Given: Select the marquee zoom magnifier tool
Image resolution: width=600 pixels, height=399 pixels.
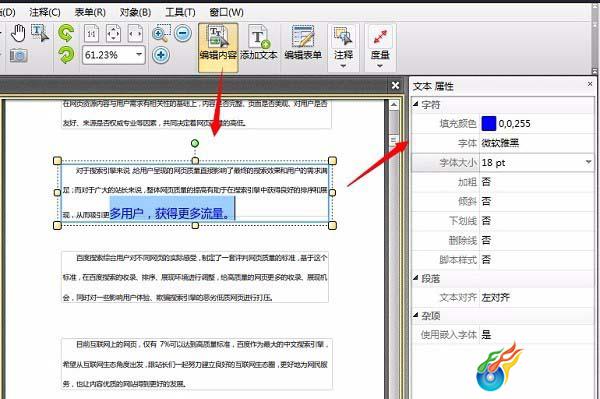Looking at the screenshot, I should (161, 34).
